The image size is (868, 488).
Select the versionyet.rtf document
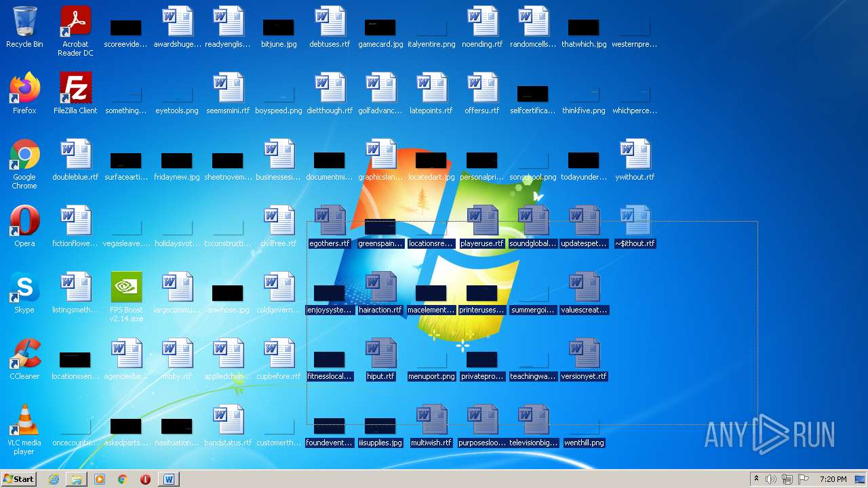tap(584, 359)
